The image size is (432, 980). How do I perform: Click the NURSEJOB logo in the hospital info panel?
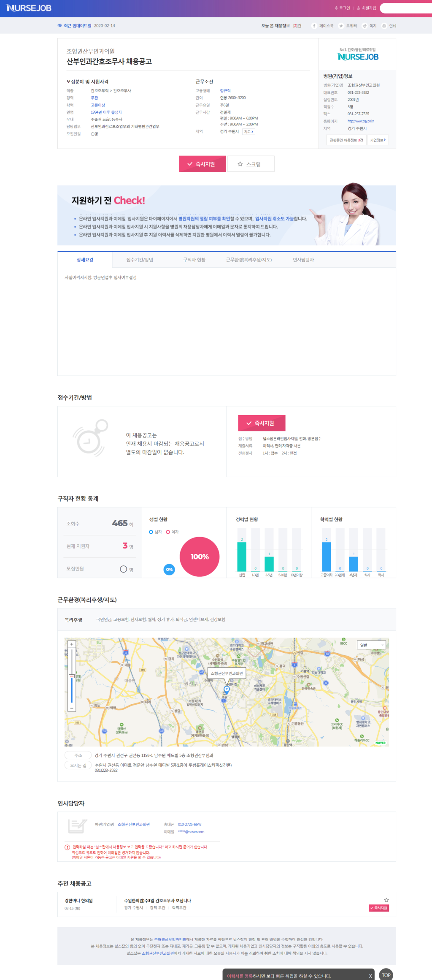[358, 57]
